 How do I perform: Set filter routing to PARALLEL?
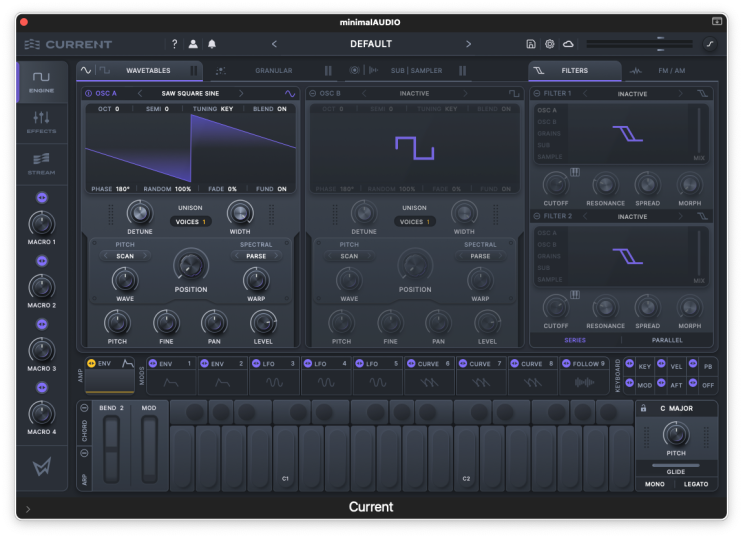click(667, 340)
